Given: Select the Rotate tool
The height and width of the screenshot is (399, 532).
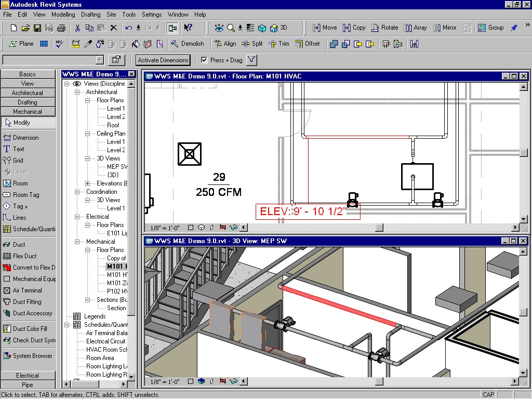Looking at the screenshot, I should tap(385, 28).
